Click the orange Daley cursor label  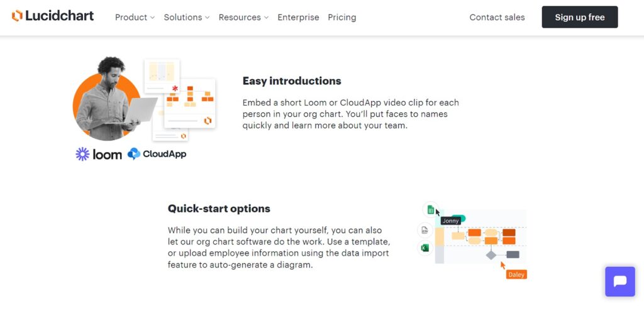(516, 274)
